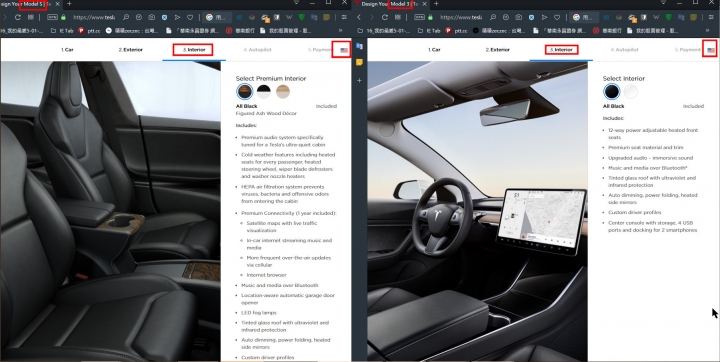This screenshot has width=720, height=362.
Task: Open the IE Tab bookmark folder in Model 3 window
Action: (429, 31)
